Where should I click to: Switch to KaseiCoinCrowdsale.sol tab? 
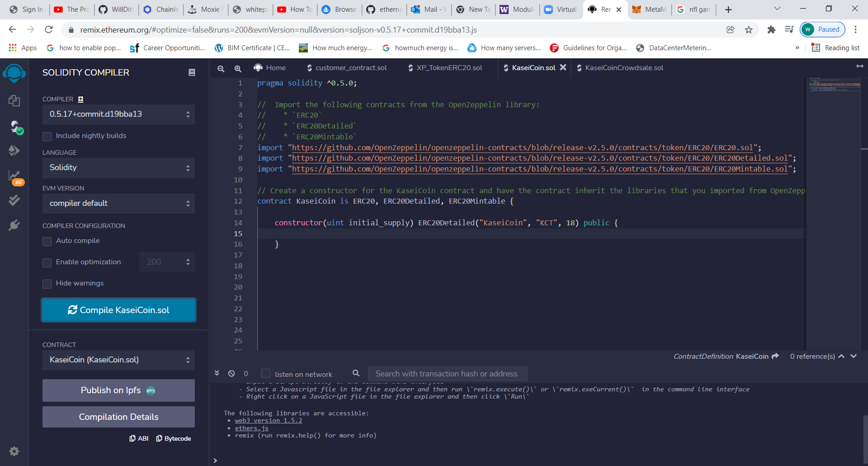[x=620, y=68]
